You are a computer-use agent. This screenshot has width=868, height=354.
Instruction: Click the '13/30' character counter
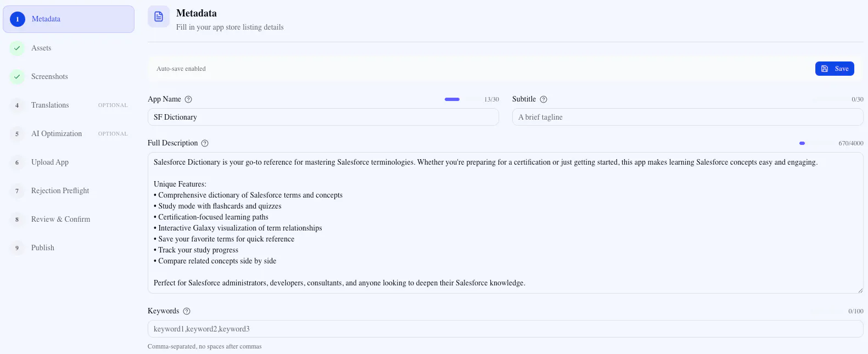(x=491, y=99)
